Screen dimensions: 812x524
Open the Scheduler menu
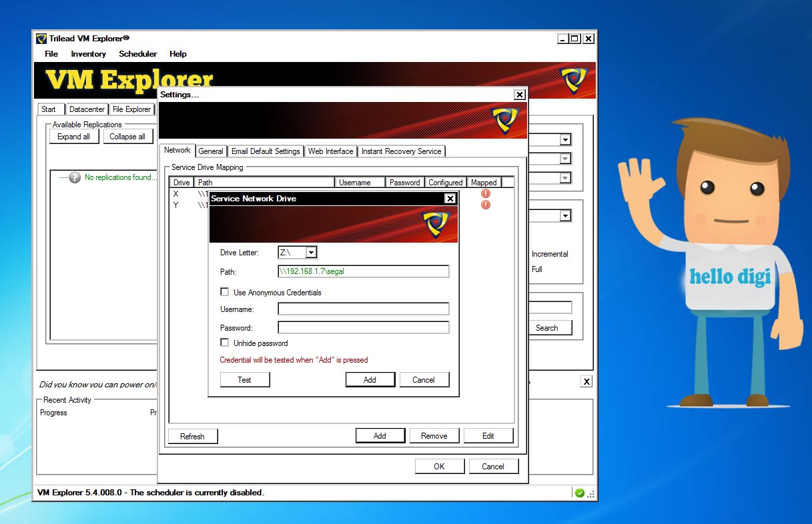pos(138,54)
